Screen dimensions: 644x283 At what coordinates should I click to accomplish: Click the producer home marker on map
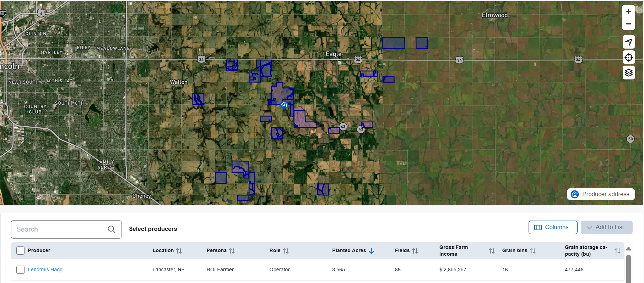(284, 105)
